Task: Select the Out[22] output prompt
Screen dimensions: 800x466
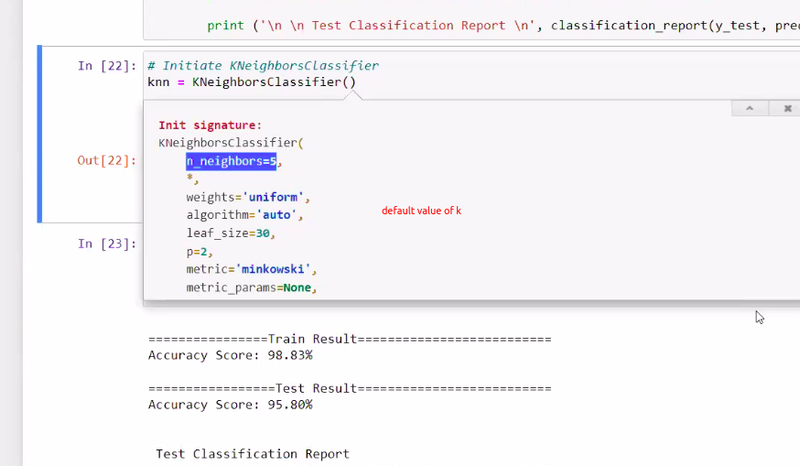Action: pyautogui.click(x=106, y=160)
